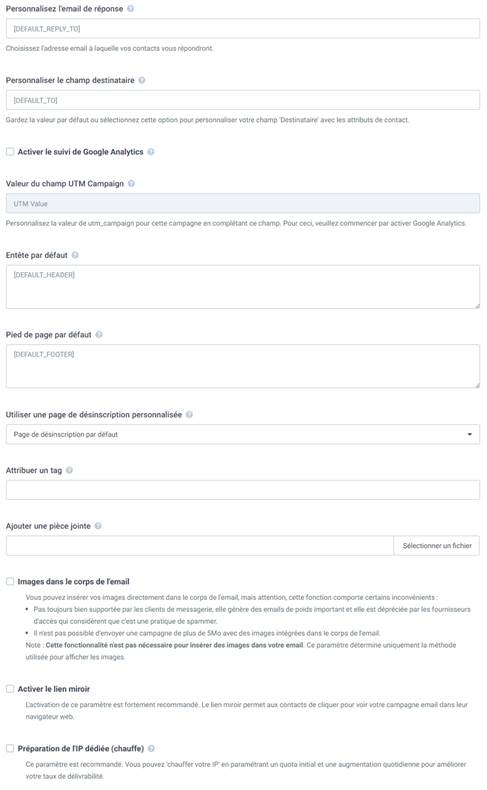Click help icon next to 'Entête par défaut'
Viewport: 487px width, 790px height.
coord(75,255)
